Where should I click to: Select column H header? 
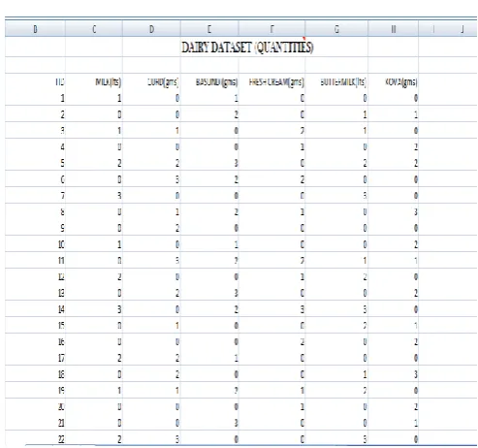click(393, 29)
